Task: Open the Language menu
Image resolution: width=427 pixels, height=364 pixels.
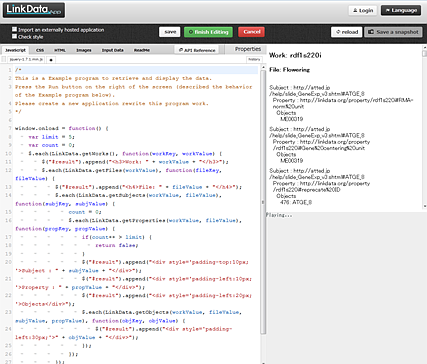Action: [x=401, y=10]
